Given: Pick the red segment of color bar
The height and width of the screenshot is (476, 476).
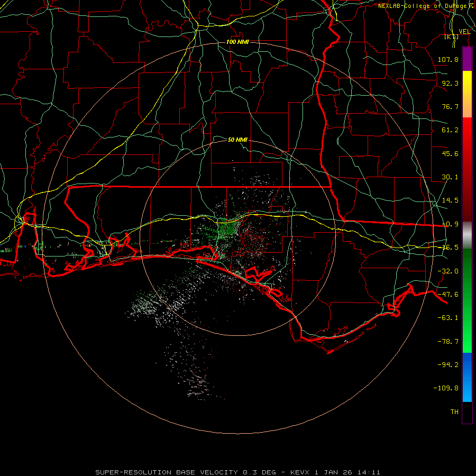Looking at the screenshot, I should [x=467, y=169].
